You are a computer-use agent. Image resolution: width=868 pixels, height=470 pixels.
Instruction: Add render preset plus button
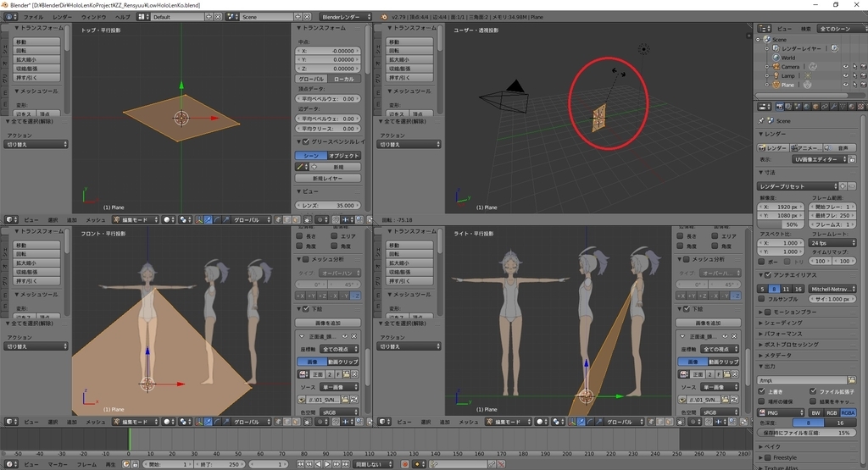click(843, 186)
